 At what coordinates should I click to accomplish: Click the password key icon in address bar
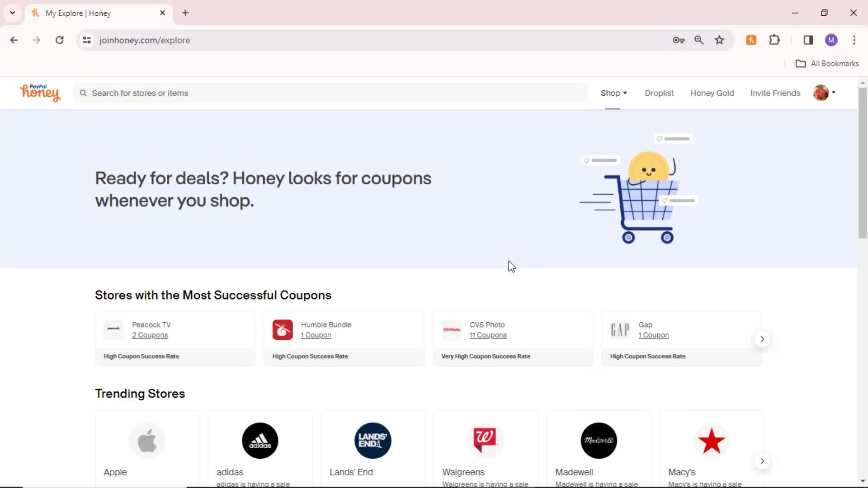tap(678, 40)
